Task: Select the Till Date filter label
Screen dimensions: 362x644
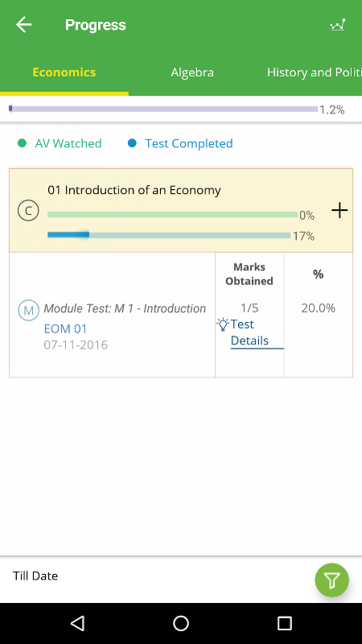Action: click(x=35, y=576)
